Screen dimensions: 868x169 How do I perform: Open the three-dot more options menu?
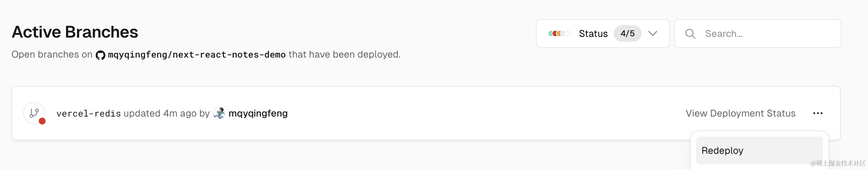818,113
